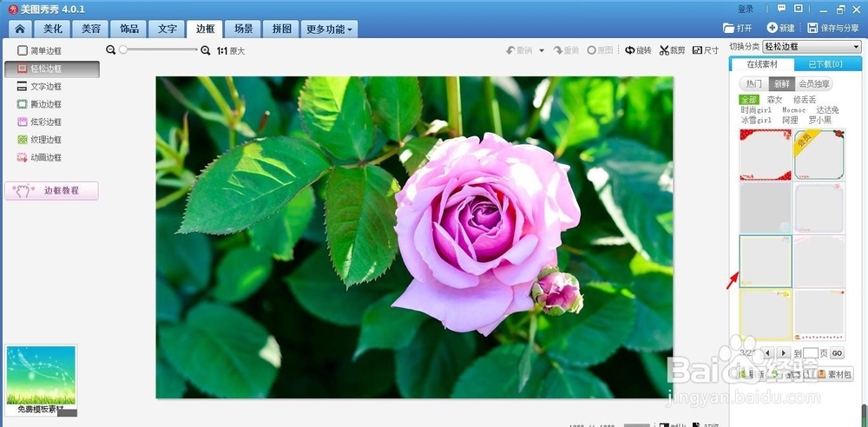Filter materials by Mocmoc

pyautogui.click(x=793, y=110)
